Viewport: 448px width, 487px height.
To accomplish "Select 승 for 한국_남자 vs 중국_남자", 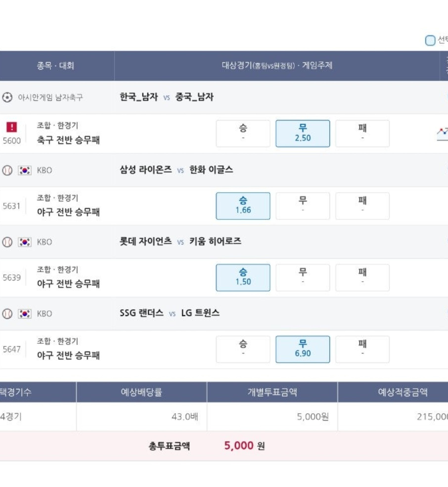I will click(x=243, y=134).
